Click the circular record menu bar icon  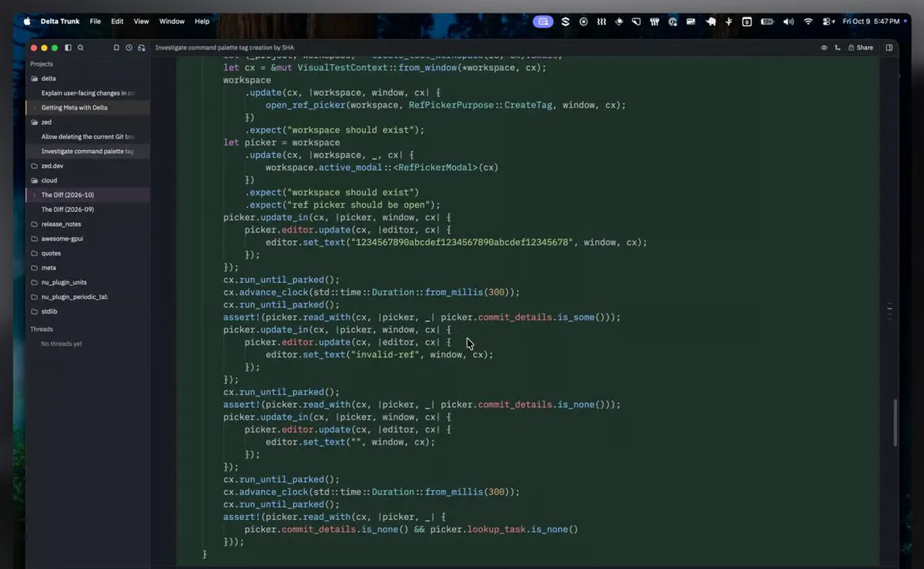(583, 21)
